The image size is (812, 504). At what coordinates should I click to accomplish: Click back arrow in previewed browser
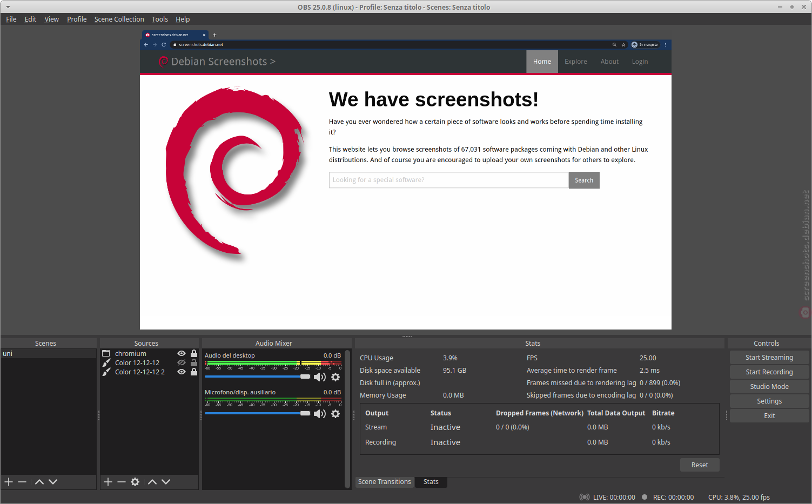point(146,45)
